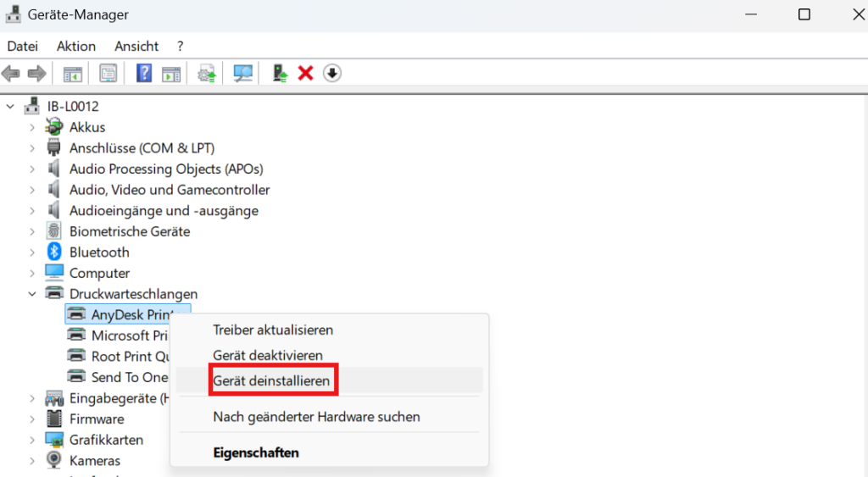Click the Akkus battery icon
This screenshot has height=477, width=868.
53,127
